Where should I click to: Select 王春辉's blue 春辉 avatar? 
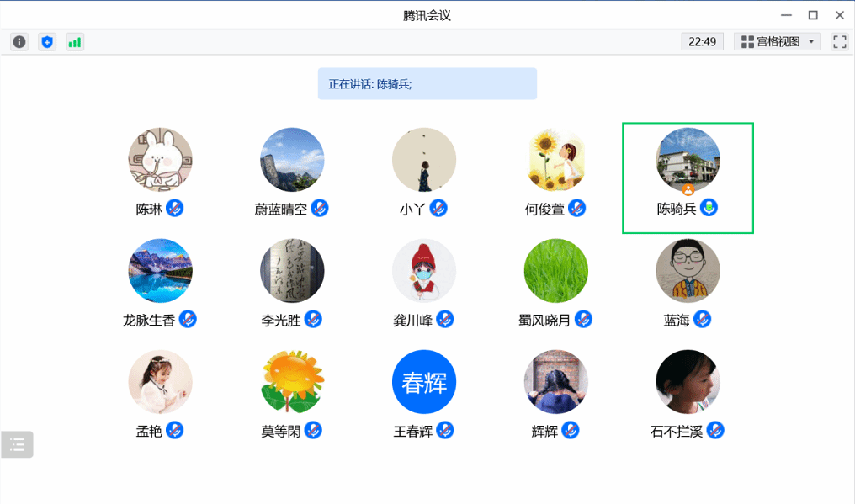coord(424,382)
